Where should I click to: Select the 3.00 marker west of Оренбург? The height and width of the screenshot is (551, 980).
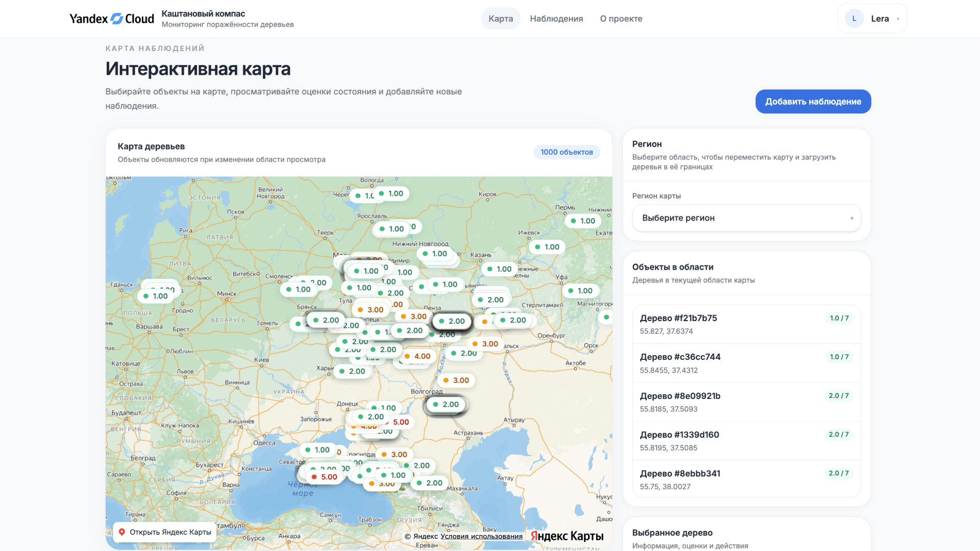pos(485,344)
